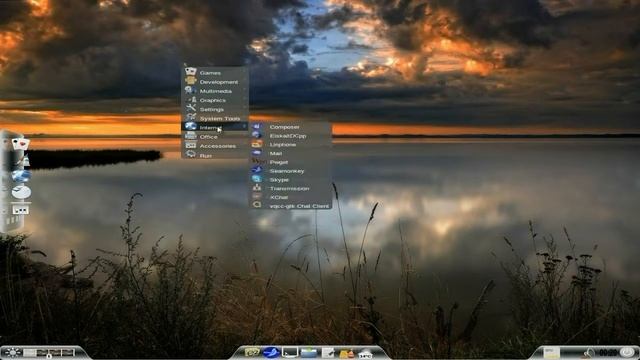Click the volume speaker icon in the tray
This screenshot has width=640, height=360.
tap(589, 353)
